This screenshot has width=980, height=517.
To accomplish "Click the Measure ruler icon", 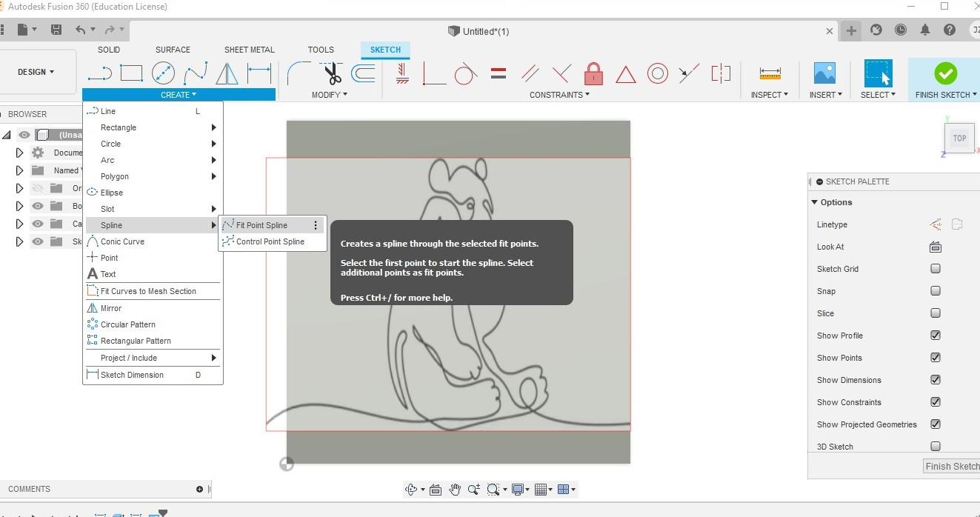I will [770, 73].
